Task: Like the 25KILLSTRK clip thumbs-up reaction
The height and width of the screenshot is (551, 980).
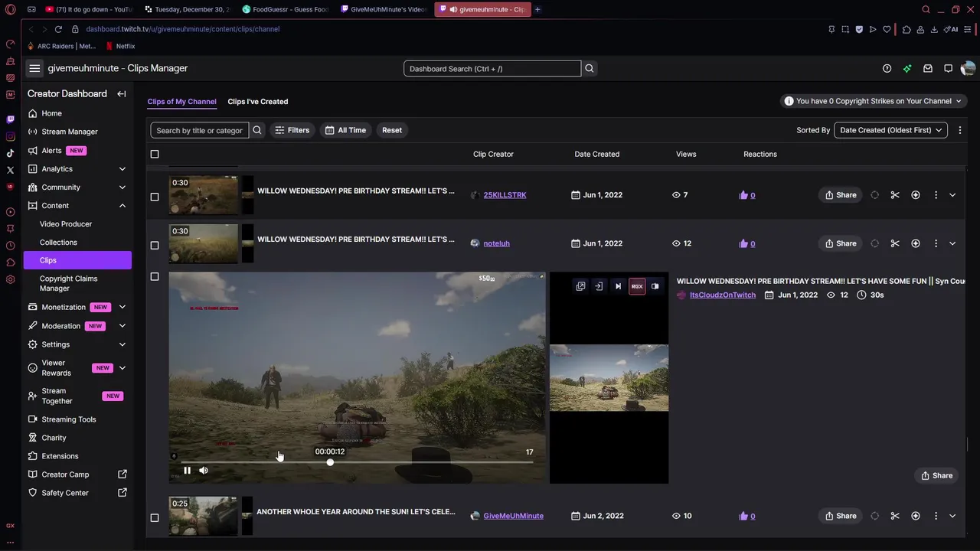Action: [x=743, y=195]
